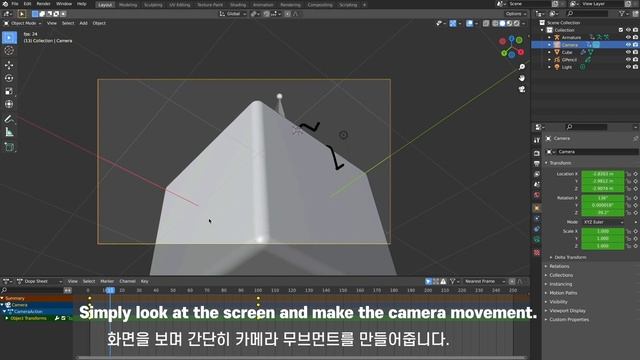This screenshot has width=640, height=360.
Task: Collapse the Transform panel
Action: 559,163
